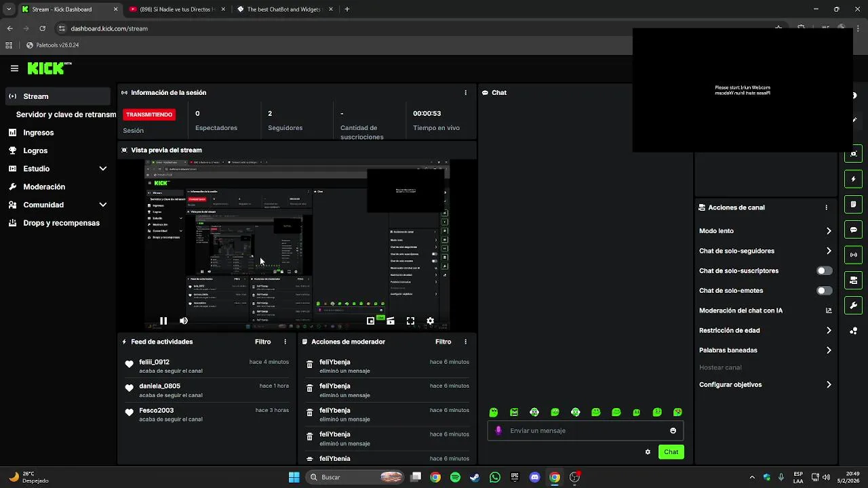Open the note document widget in right sidebar
The image size is (868, 488).
pyautogui.click(x=853, y=204)
